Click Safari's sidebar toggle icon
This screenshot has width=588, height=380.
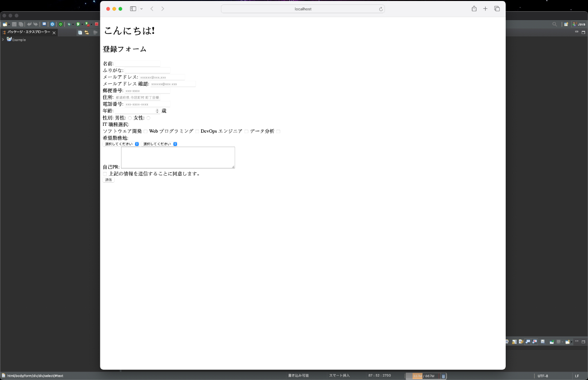pos(133,9)
